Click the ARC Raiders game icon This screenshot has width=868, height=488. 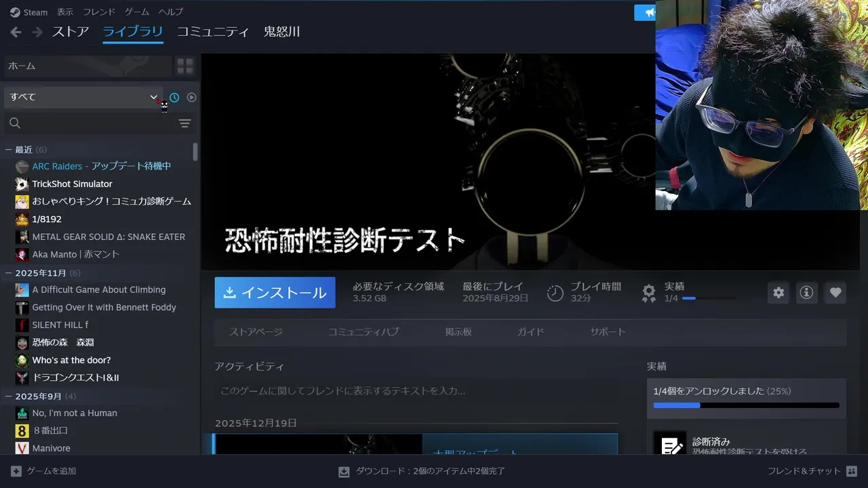click(22, 166)
